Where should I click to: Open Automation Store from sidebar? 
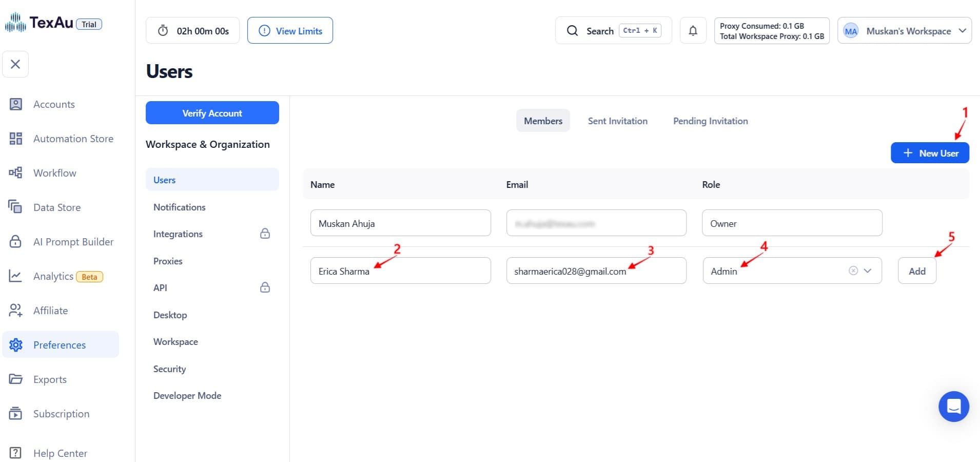[x=73, y=139]
